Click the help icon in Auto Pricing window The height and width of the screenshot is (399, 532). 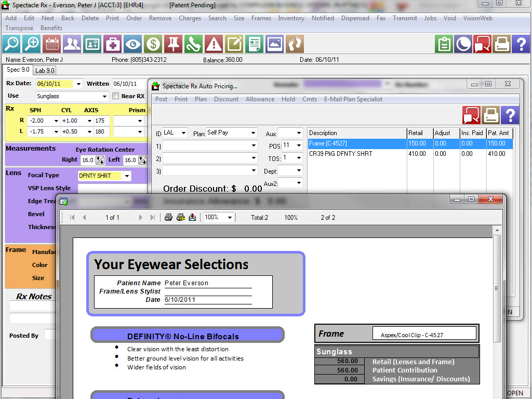point(510,115)
